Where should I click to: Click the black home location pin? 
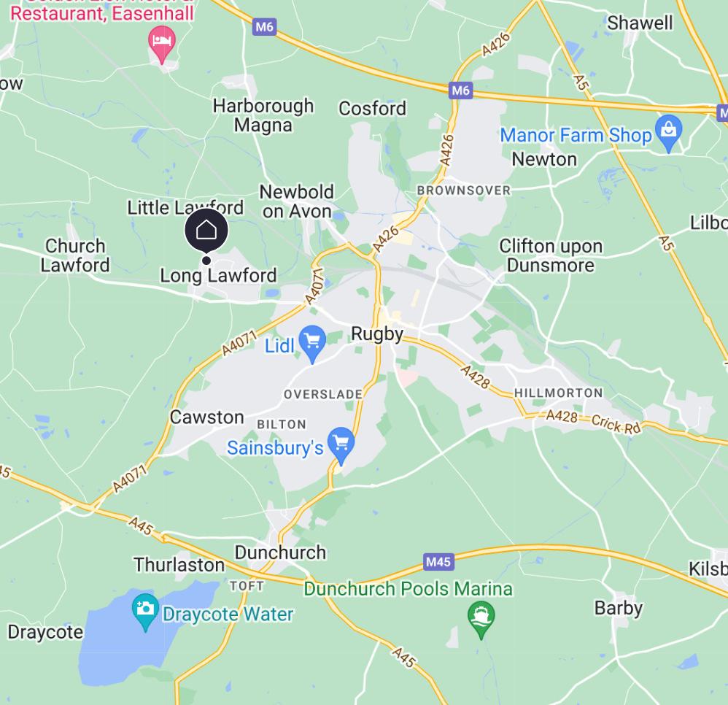(206, 231)
